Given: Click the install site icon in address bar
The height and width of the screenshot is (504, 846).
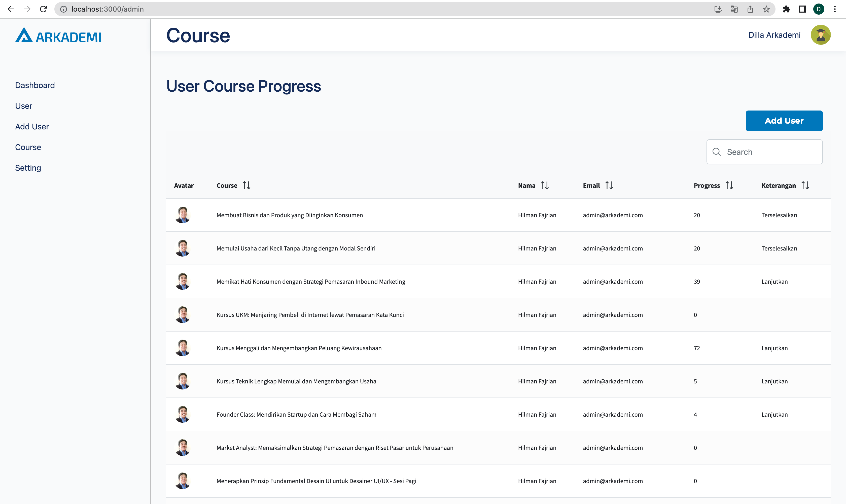Looking at the screenshot, I should pos(718,9).
